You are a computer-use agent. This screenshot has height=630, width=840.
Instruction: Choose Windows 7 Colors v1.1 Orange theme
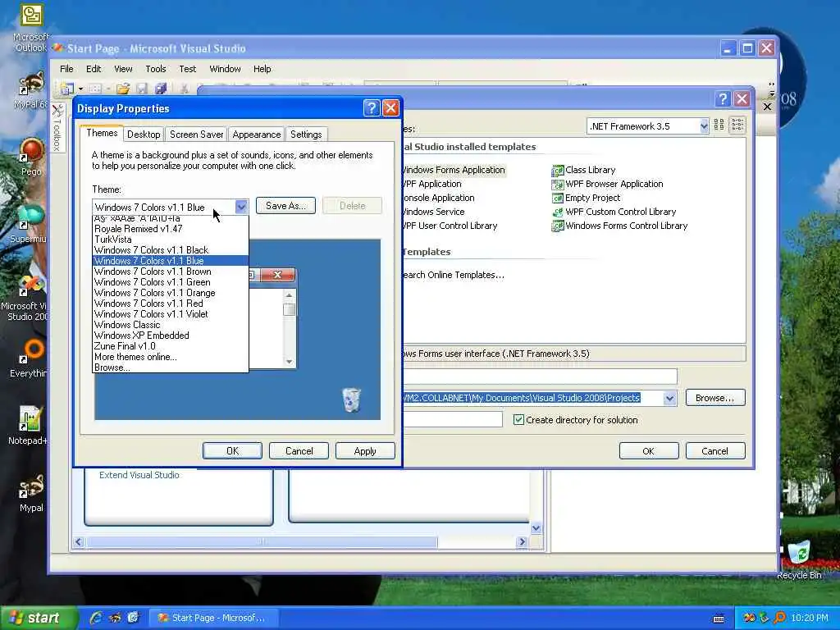click(x=171, y=293)
